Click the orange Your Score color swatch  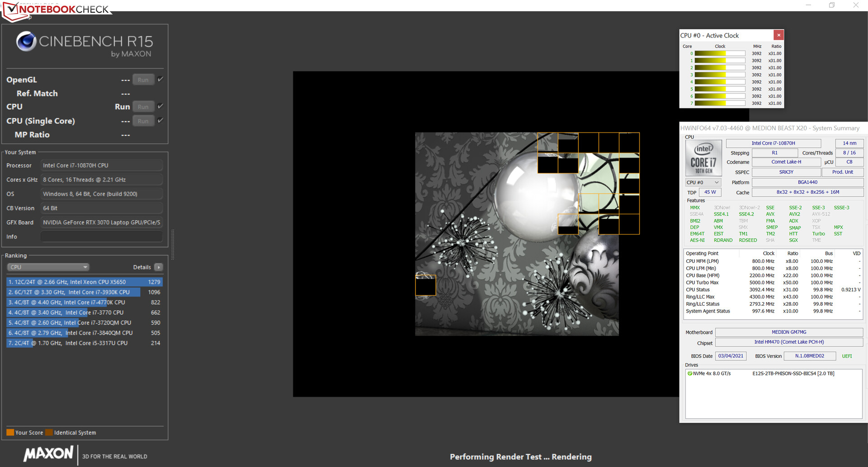10,433
